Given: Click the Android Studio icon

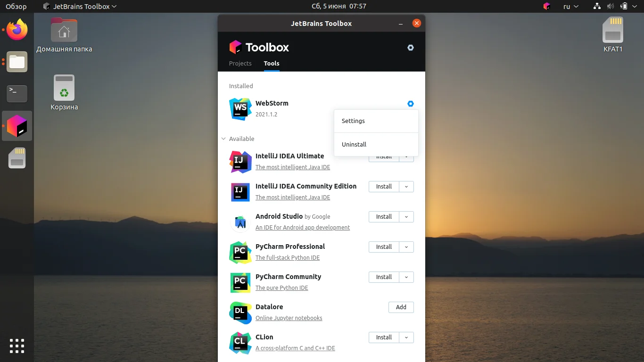Looking at the screenshot, I should [x=240, y=222].
